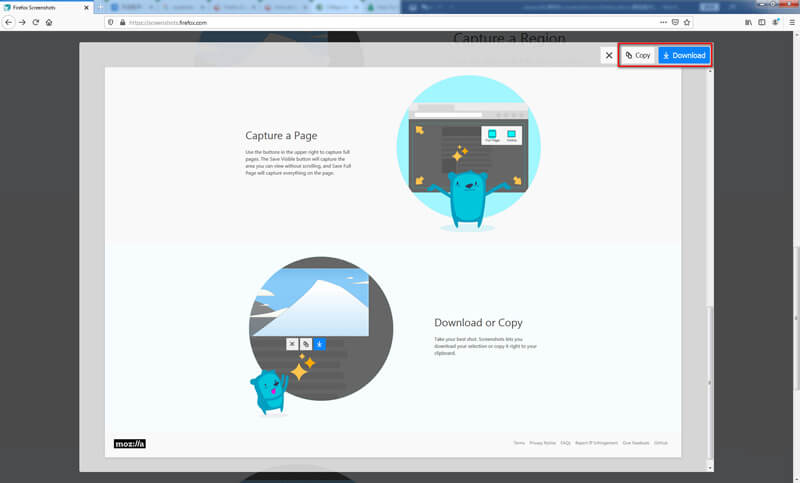Toggle the sidebar view icon
Screen dimensions: 800x483
point(761,22)
